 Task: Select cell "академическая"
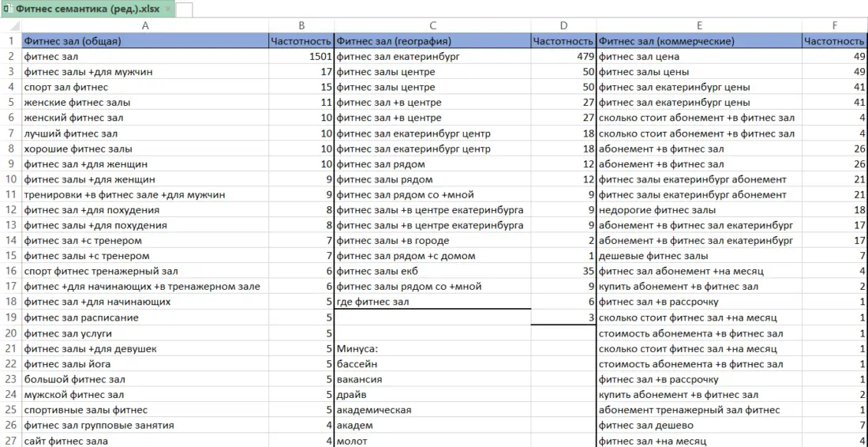[432, 411]
